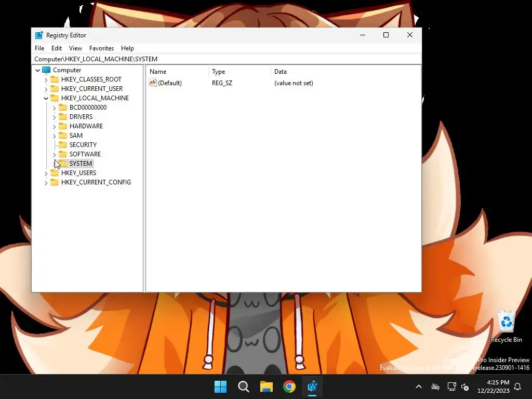Click the SOFTWARE folder icon
The image size is (532, 399).
pos(63,154)
